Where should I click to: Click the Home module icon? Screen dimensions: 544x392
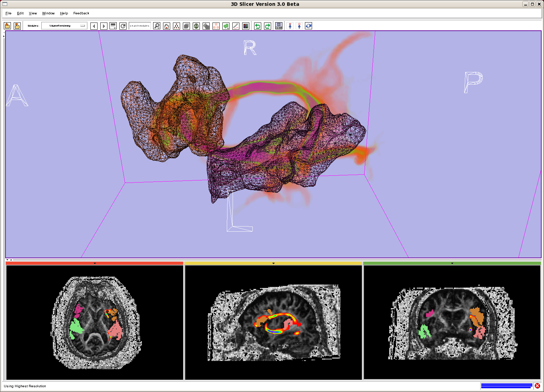tap(166, 26)
